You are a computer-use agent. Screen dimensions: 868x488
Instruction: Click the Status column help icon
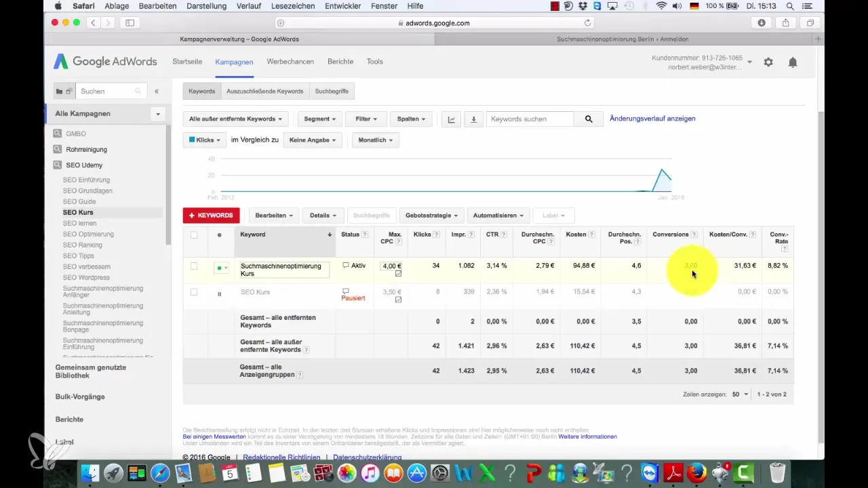(365, 235)
